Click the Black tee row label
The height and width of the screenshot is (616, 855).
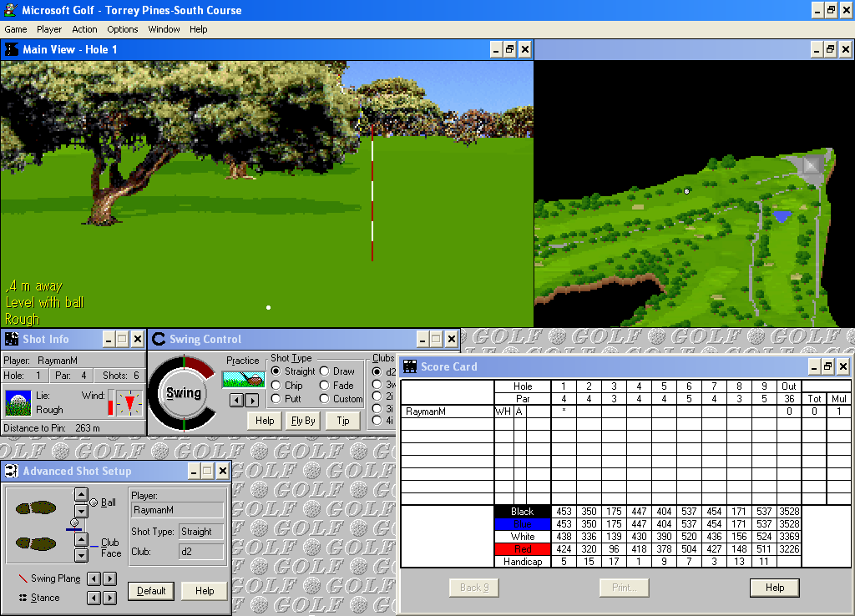[x=523, y=512]
